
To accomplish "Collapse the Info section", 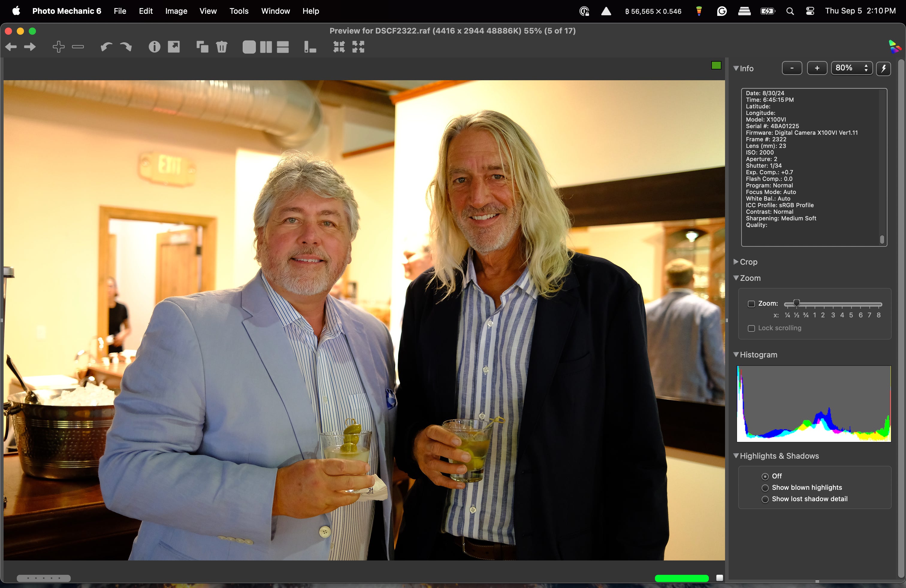I will [x=736, y=69].
